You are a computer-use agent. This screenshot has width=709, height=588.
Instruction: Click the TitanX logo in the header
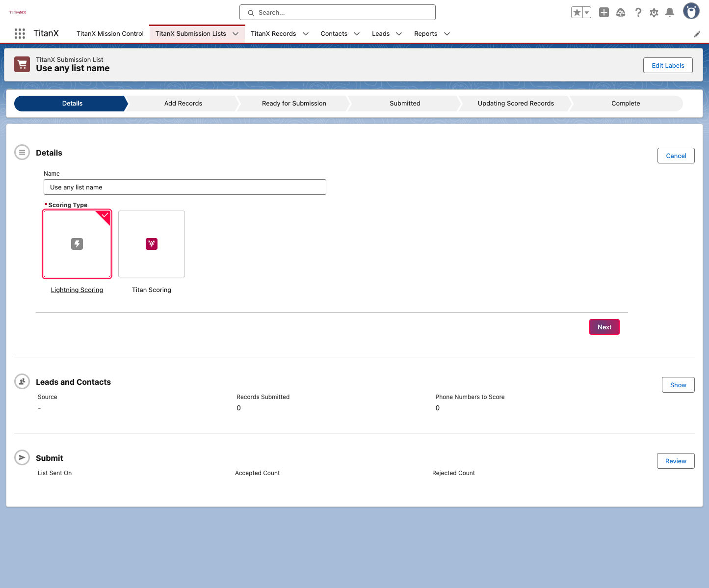[18, 12]
